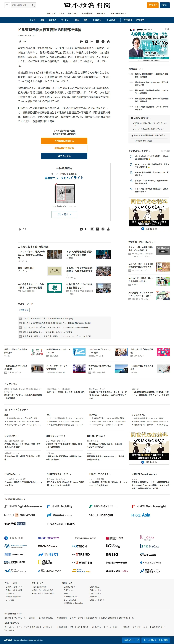Viewport: 174px width, 644px height.
Task: Share by email using top envelope icon
Action: pyautogui.click(x=87, y=42)
